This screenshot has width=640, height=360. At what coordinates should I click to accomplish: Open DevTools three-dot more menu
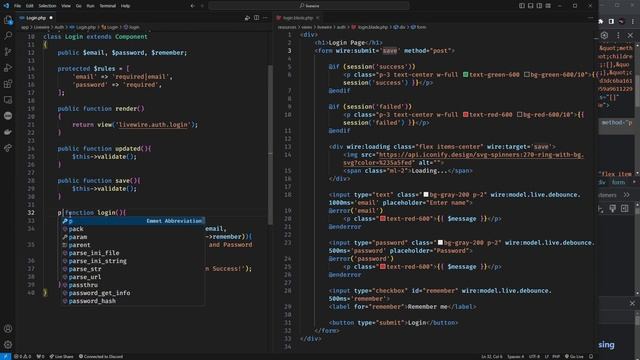[618, 36]
